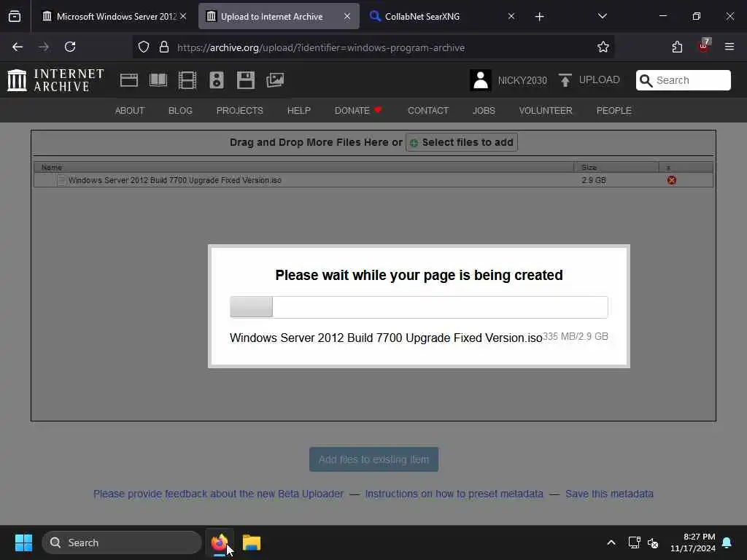Open the JOBS nav item
This screenshot has height=560, width=747.
click(484, 111)
